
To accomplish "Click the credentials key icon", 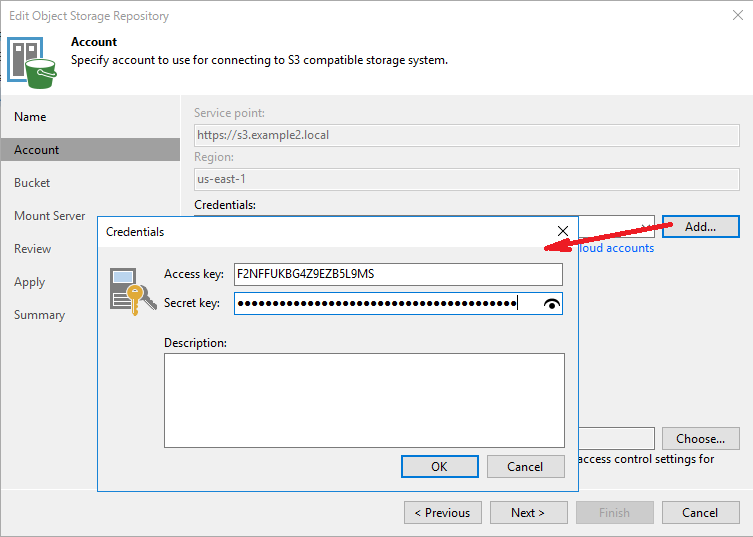I will point(133,292).
